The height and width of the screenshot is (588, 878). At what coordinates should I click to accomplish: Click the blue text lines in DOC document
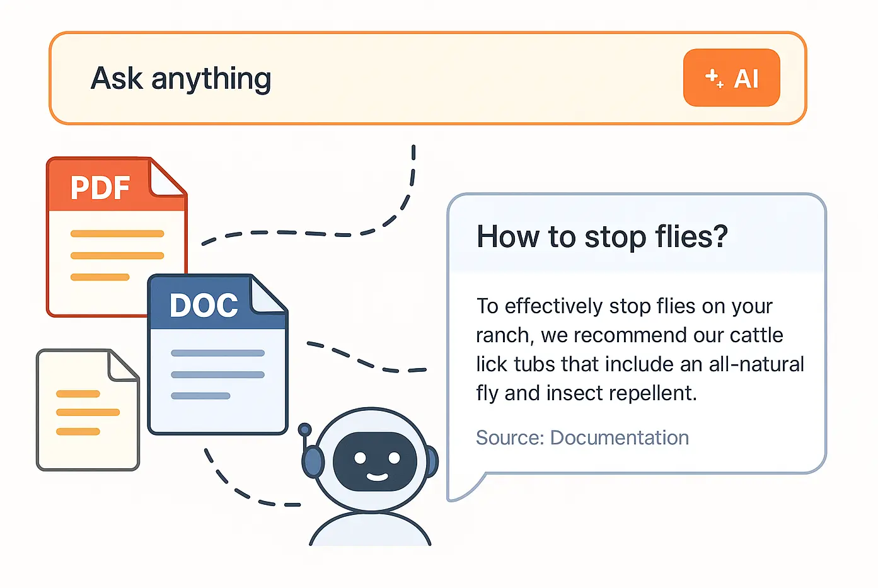[217, 374]
